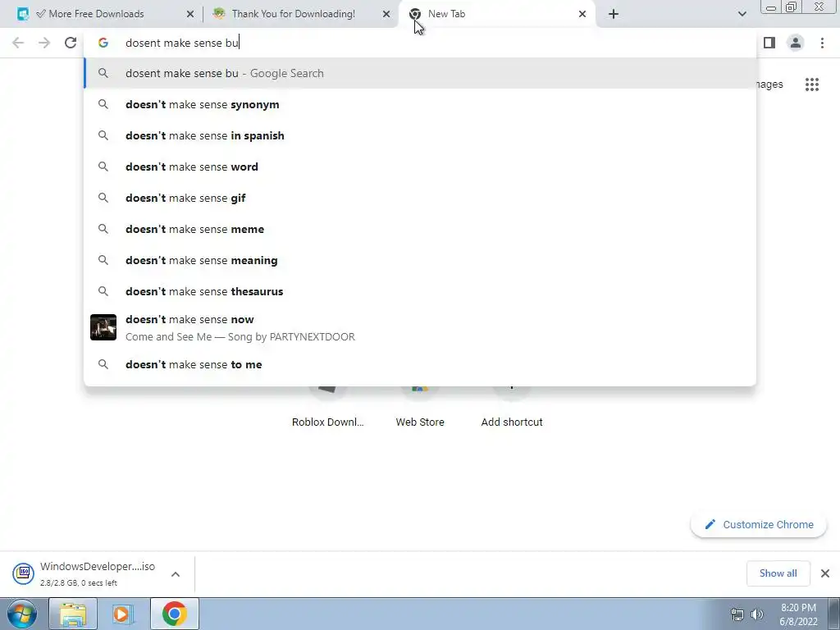This screenshot has width=840, height=630.
Task: Open the Windows Start menu
Action: 22,614
